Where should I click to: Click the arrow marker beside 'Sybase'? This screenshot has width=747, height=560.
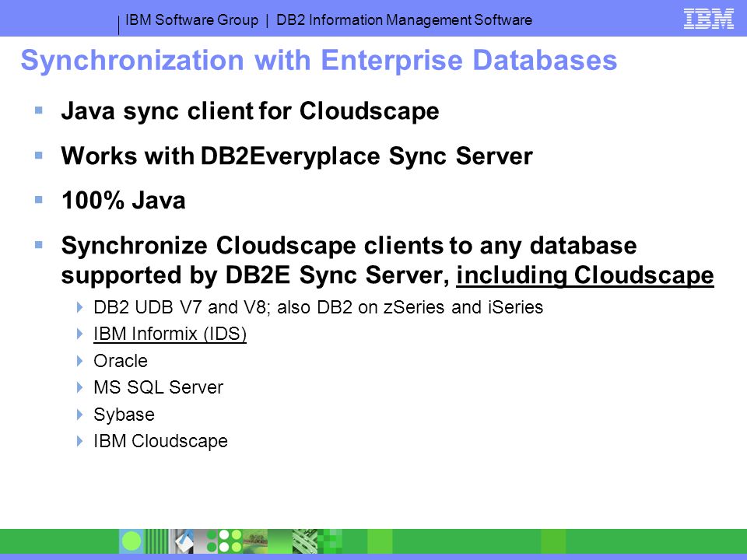click(x=79, y=415)
